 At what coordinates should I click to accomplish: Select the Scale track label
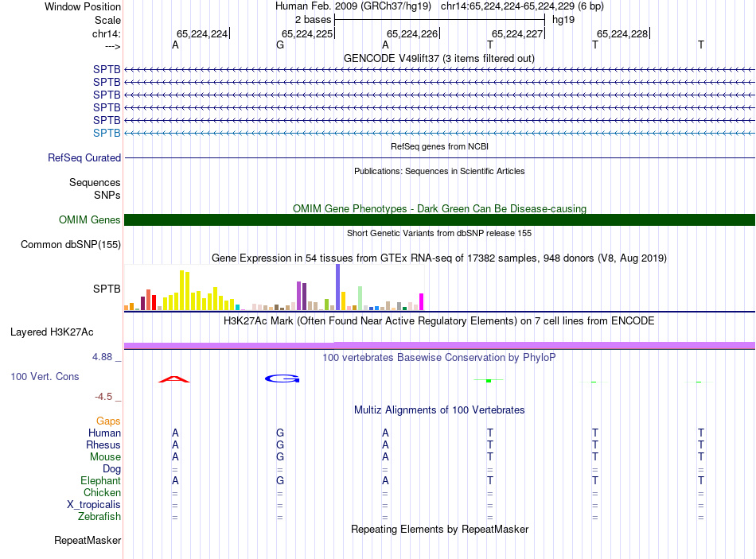click(x=107, y=20)
